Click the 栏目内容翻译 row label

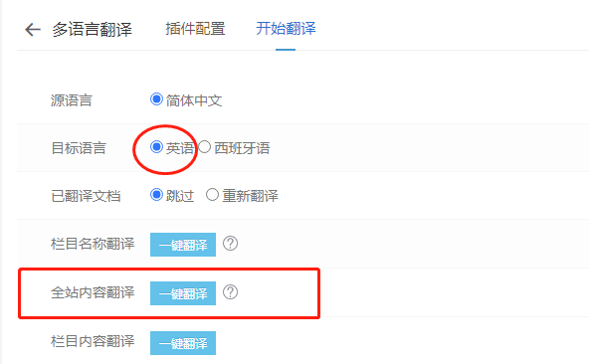click(x=93, y=341)
